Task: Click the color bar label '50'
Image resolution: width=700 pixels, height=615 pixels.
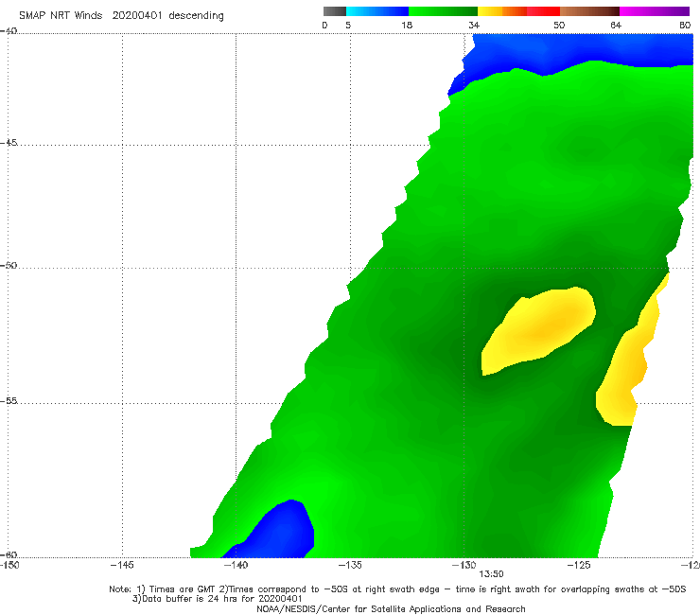Action: (x=559, y=26)
